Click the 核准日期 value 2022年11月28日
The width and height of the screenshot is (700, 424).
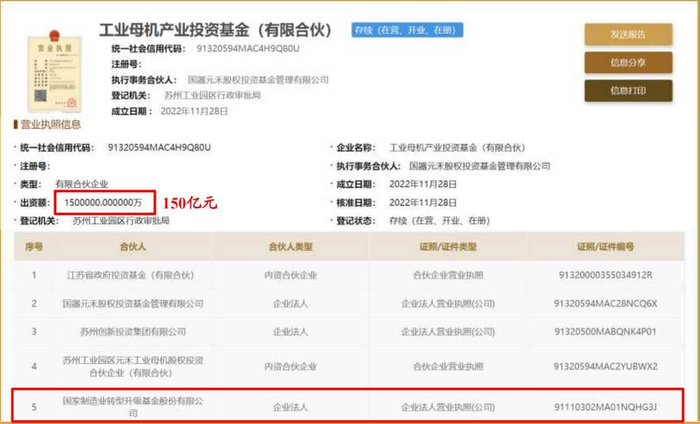[x=423, y=203]
